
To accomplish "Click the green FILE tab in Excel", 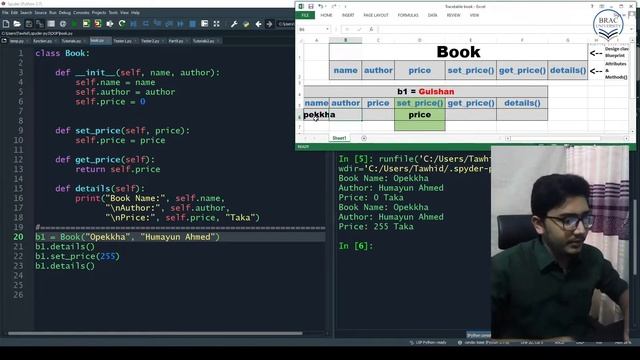I will tap(305, 15).
